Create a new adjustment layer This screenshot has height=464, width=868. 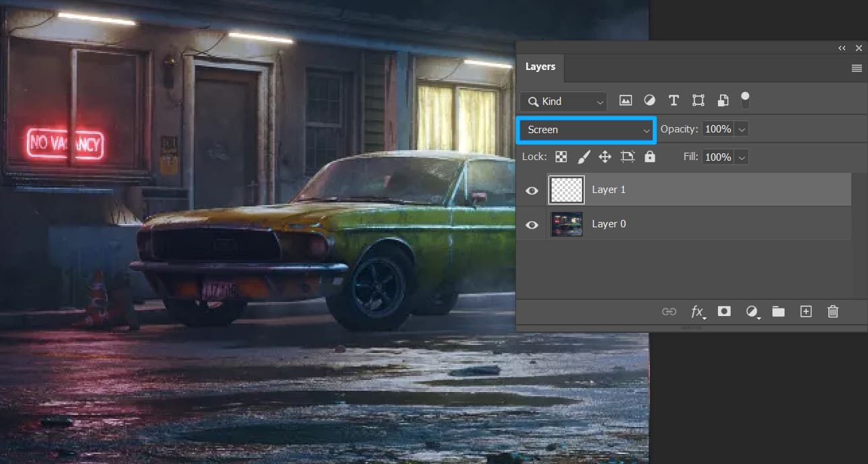752,311
